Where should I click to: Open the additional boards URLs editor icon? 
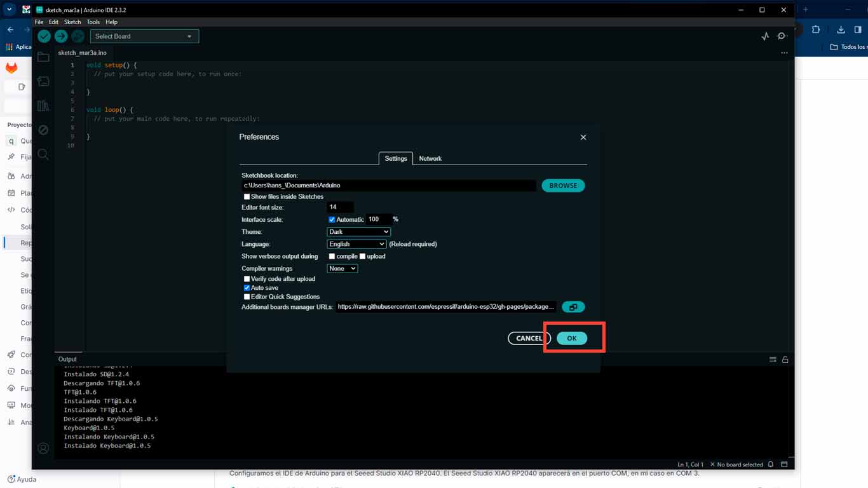(573, 307)
